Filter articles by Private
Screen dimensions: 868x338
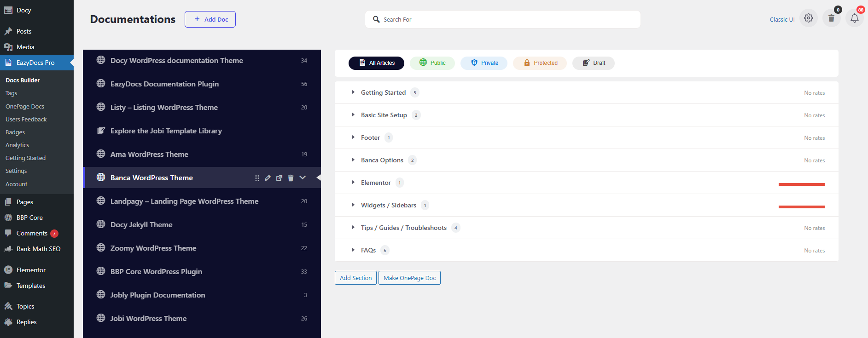pos(484,63)
